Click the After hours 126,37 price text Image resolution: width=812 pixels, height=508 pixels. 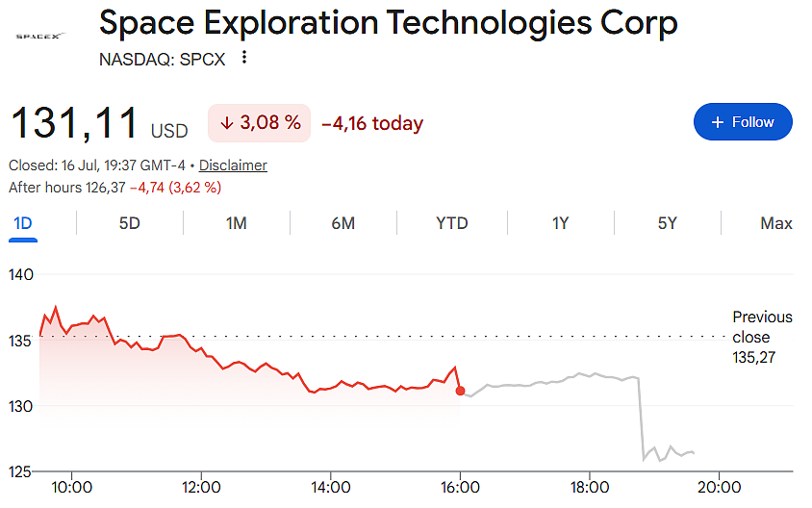coord(66,187)
